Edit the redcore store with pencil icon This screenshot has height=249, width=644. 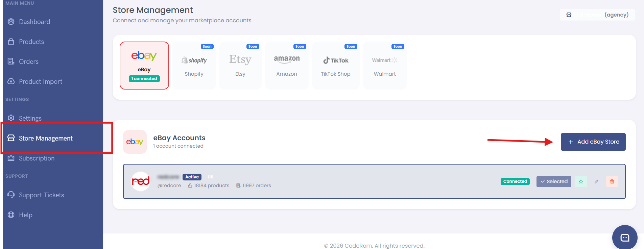(597, 181)
